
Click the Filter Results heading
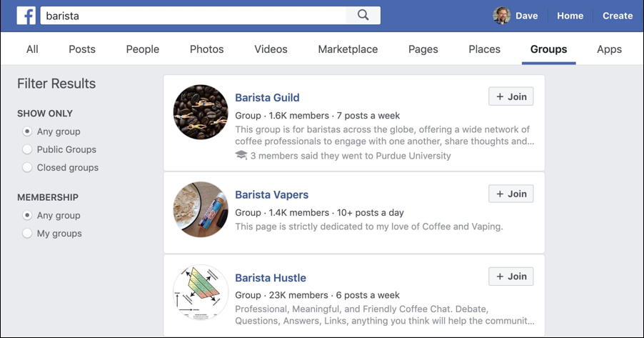pyautogui.click(x=56, y=84)
